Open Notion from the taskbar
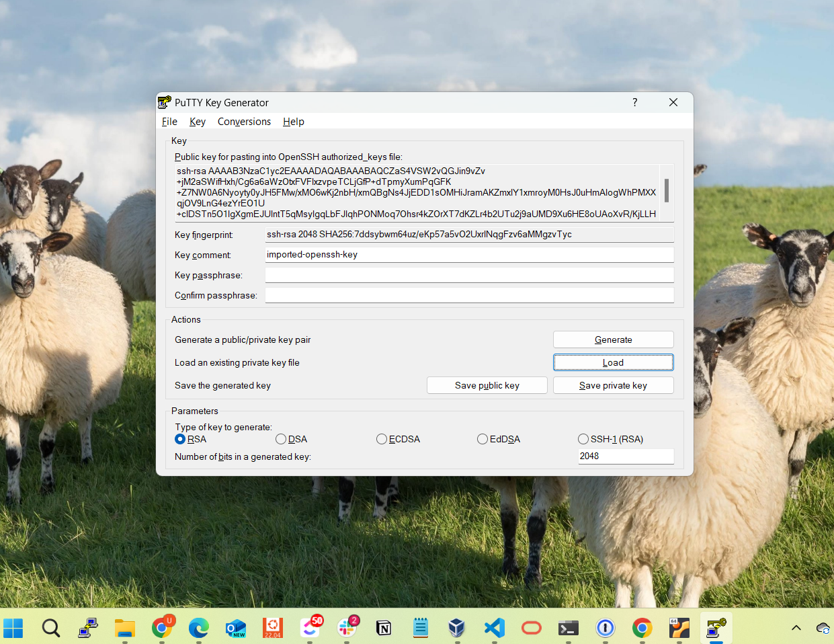 (383, 628)
